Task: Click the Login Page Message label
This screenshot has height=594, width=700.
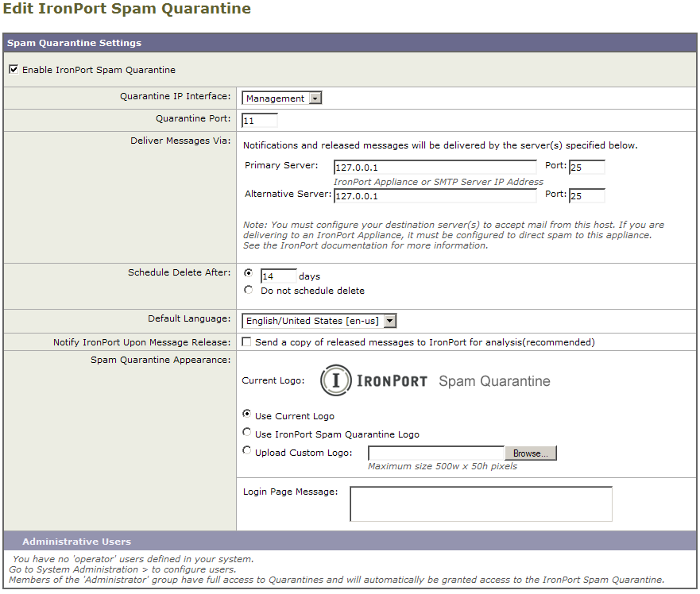Action: pos(290,492)
